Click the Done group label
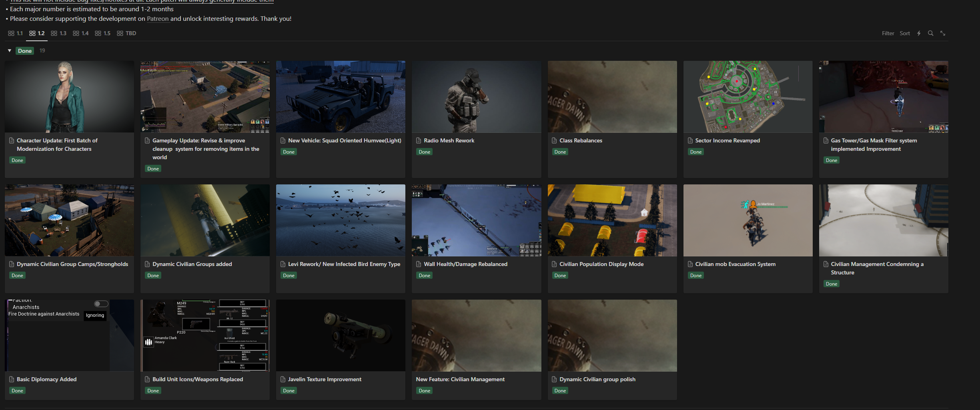980x410 pixels. tap(25, 51)
